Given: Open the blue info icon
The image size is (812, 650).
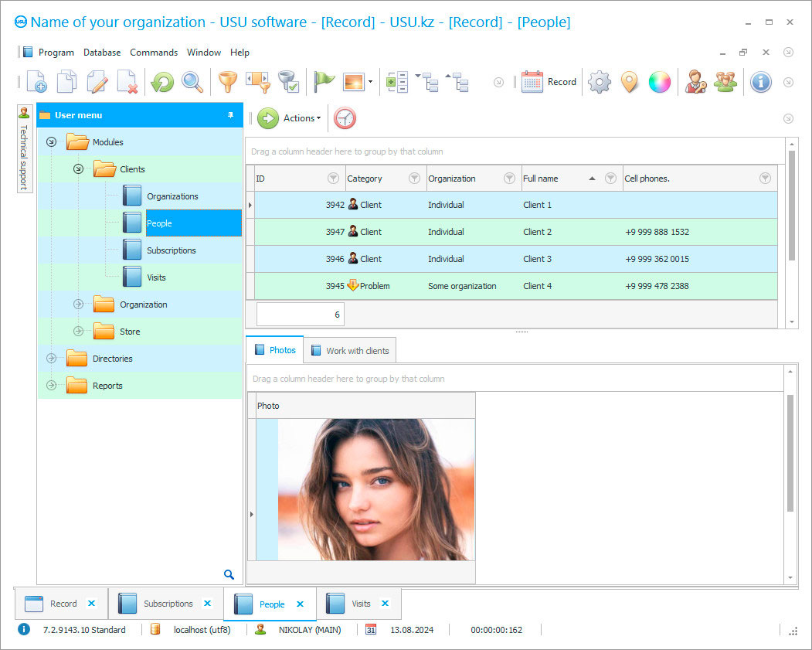Looking at the screenshot, I should 760,81.
